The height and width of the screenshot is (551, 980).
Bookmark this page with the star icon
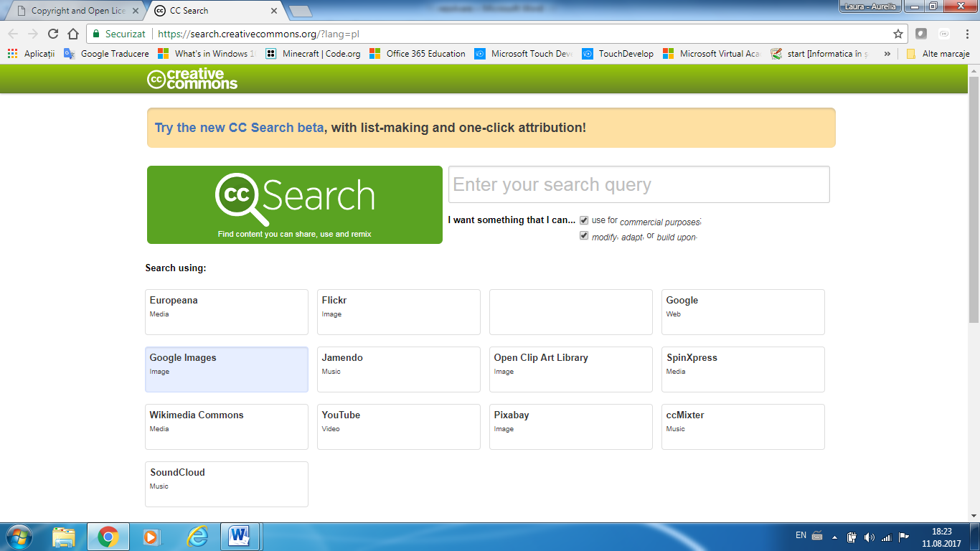tap(897, 34)
